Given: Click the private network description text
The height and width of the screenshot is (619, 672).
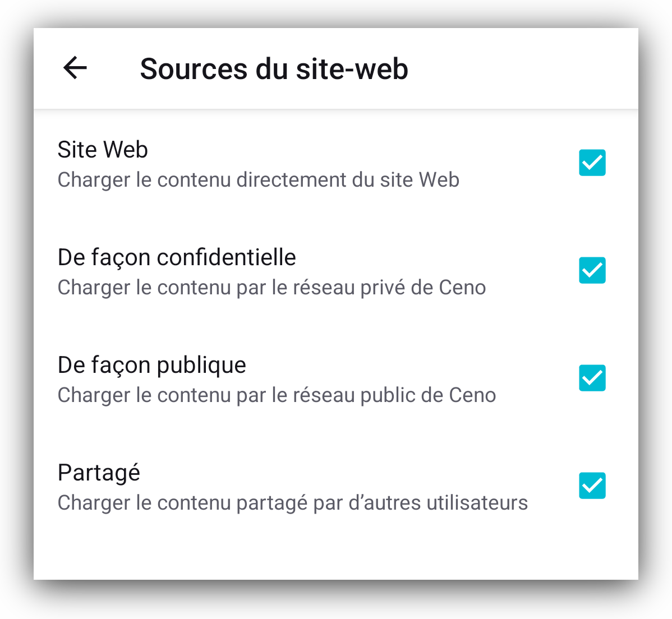Looking at the screenshot, I should pyautogui.click(x=271, y=288).
